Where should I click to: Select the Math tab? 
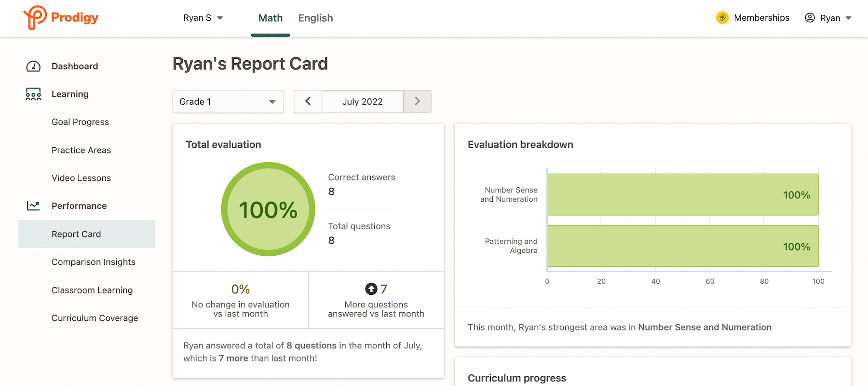pos(270,18)
